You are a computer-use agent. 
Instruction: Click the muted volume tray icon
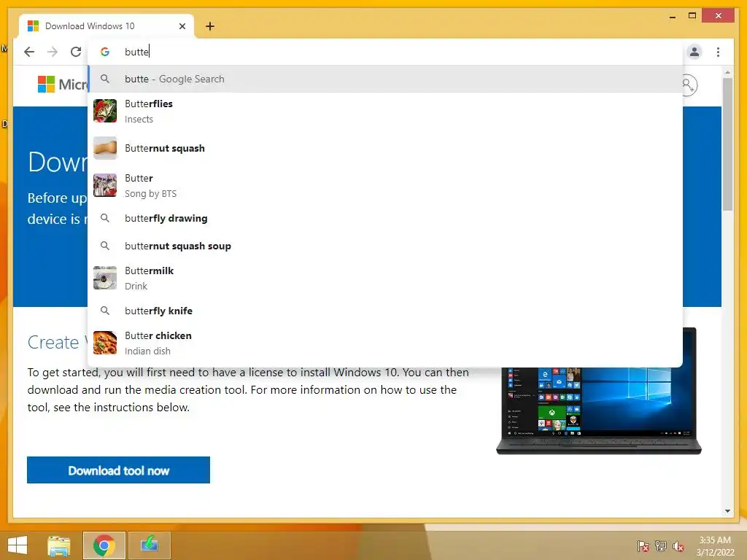click(x=678, y=545)
